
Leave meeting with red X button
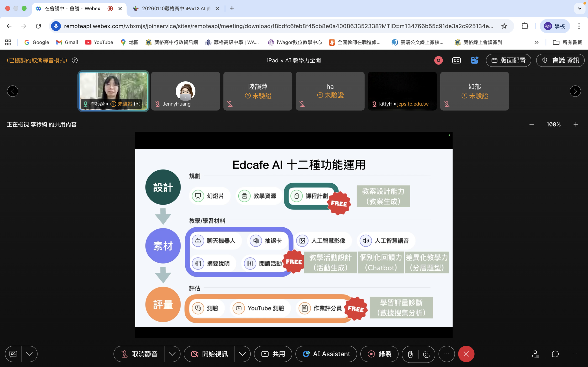(x=466, y=354)
